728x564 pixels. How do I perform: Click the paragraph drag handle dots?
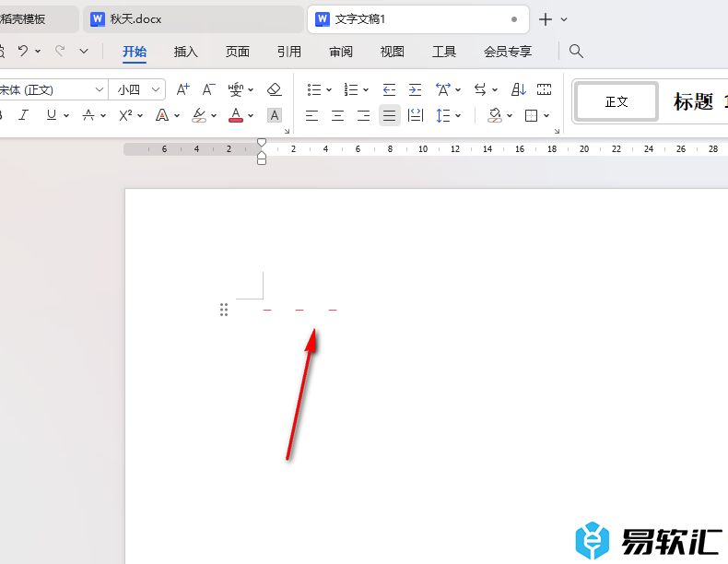224,310
